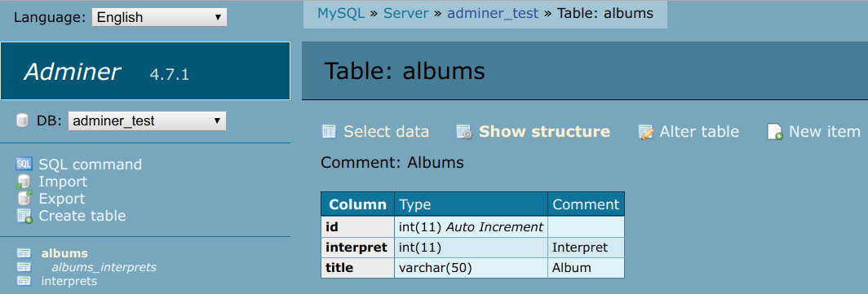
Task: Click the int(11) type cell for interpret
Action: (471, 247)
